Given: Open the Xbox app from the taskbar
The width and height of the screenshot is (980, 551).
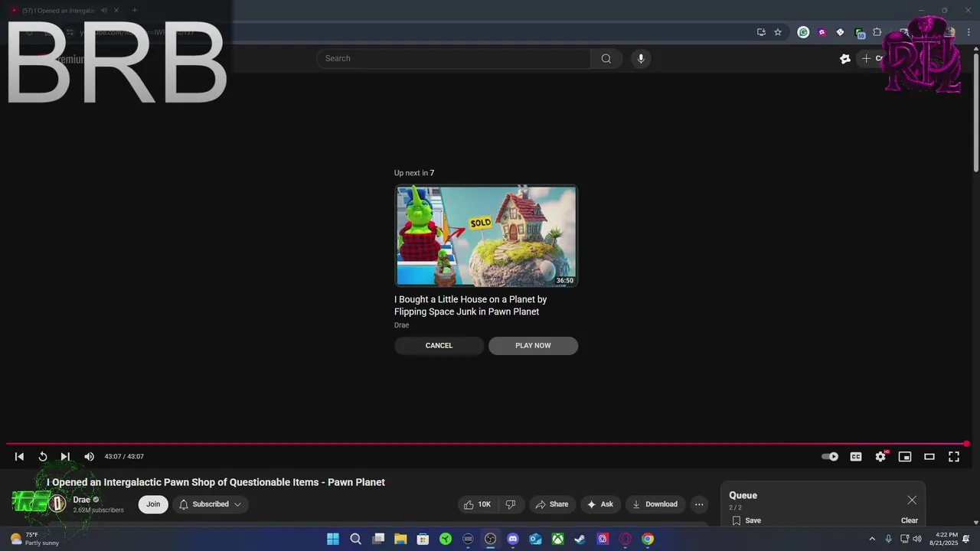Looking at the screenshot, I should click(558, 539).
